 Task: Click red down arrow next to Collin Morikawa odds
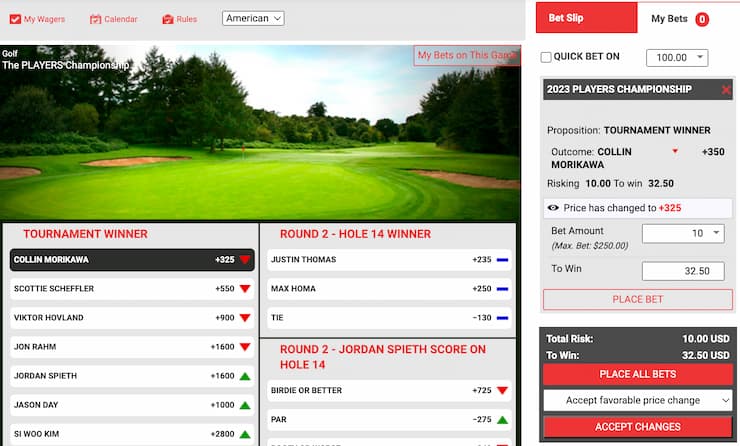click(x=244, y=260)
